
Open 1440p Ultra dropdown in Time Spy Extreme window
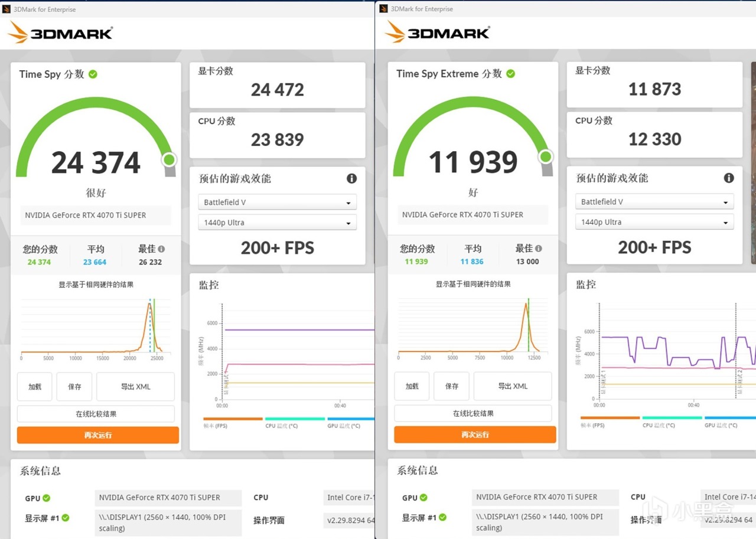pos(654,222)
